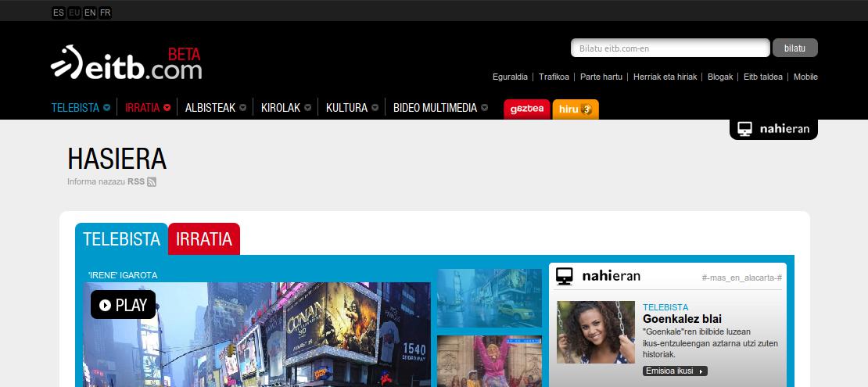Switch language to ES
The height and width of the screenshot is (387, 868).
tap(59, 13)
